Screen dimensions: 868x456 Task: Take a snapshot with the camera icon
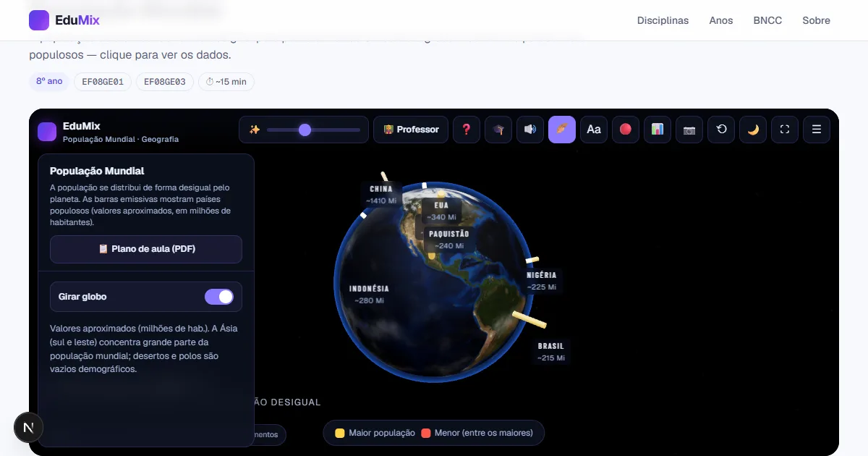pos(689,130)
